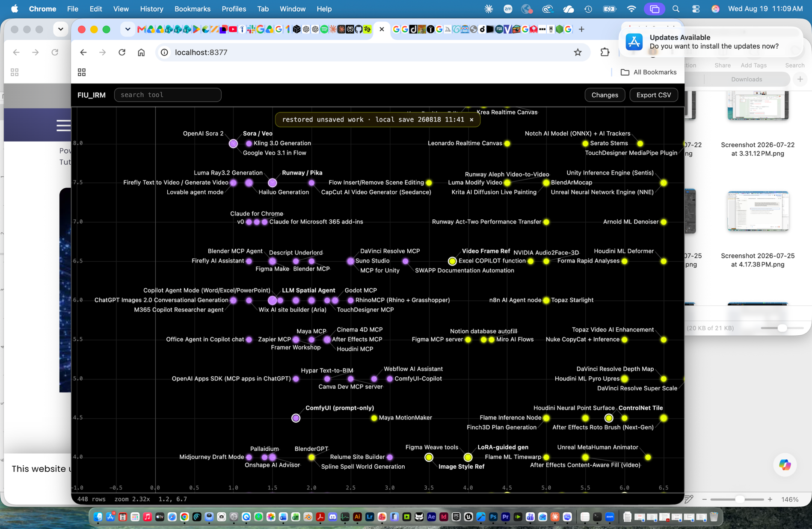
Task: Click the Firefly AI Assistant dot
Action: click(x=249, y=261)
